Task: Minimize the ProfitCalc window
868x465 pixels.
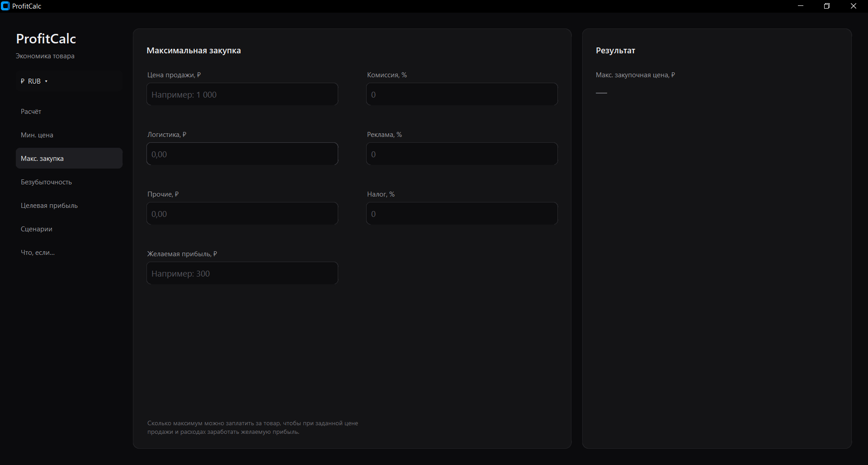Action: click(801, 6)
